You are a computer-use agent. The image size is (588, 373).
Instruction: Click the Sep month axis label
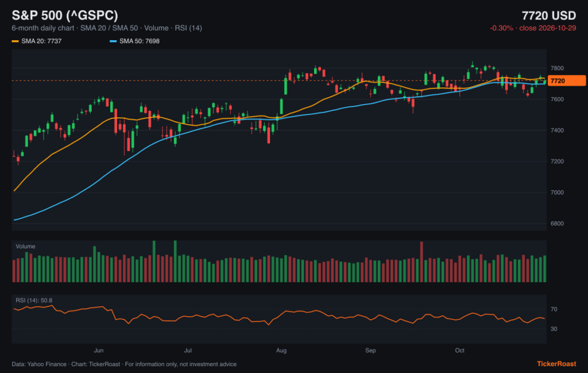tap(370, 351)
